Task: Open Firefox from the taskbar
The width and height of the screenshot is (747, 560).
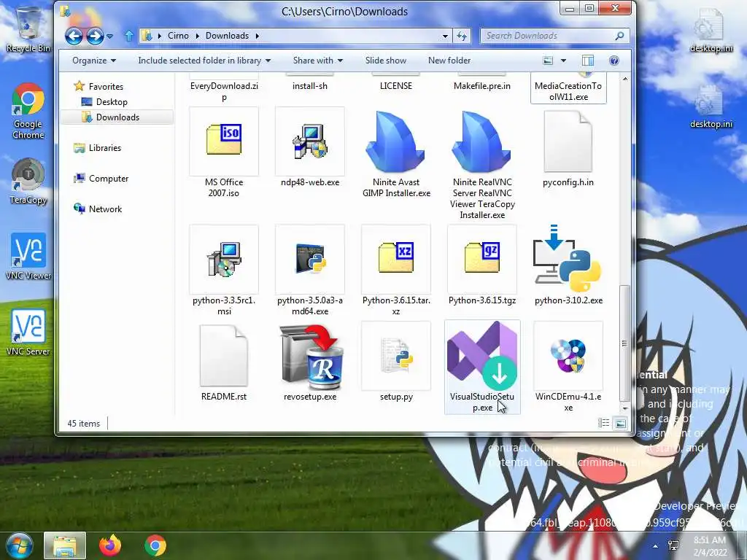Action: pos(110,545)
